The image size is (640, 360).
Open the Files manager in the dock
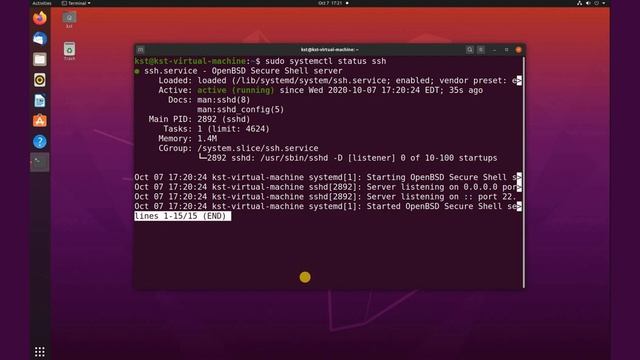pyautogui.click(x=40, y=60)
